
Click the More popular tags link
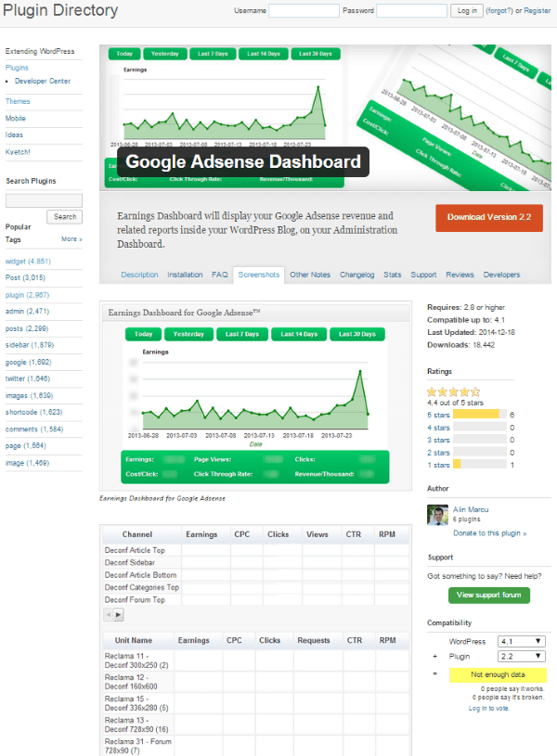click(x=71, y=239)
